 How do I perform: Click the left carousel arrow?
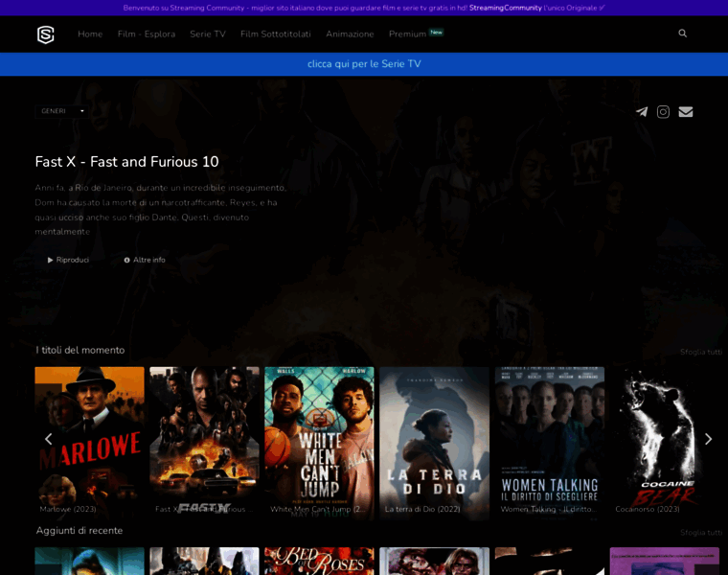pos(48,439)
